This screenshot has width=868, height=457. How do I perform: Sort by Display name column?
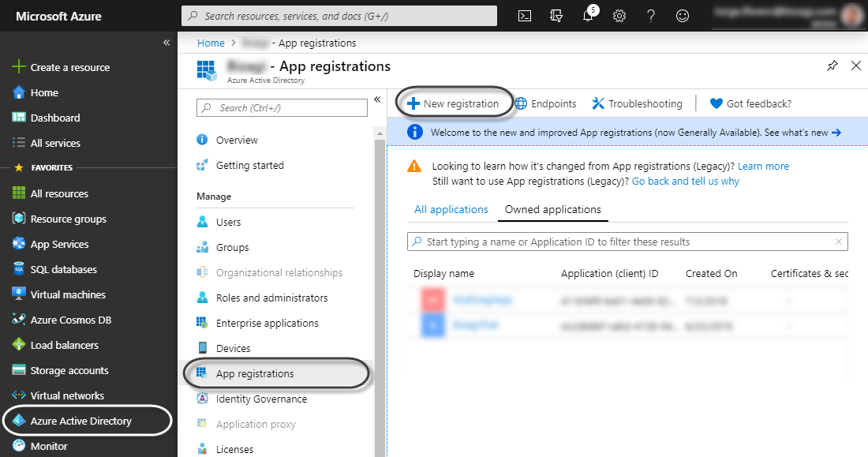click(444, 274)
